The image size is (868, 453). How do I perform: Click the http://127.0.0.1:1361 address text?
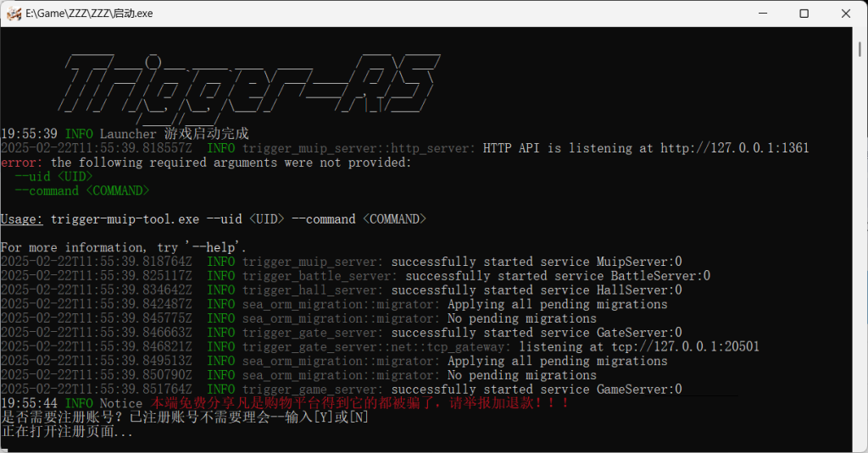[735, 148]
